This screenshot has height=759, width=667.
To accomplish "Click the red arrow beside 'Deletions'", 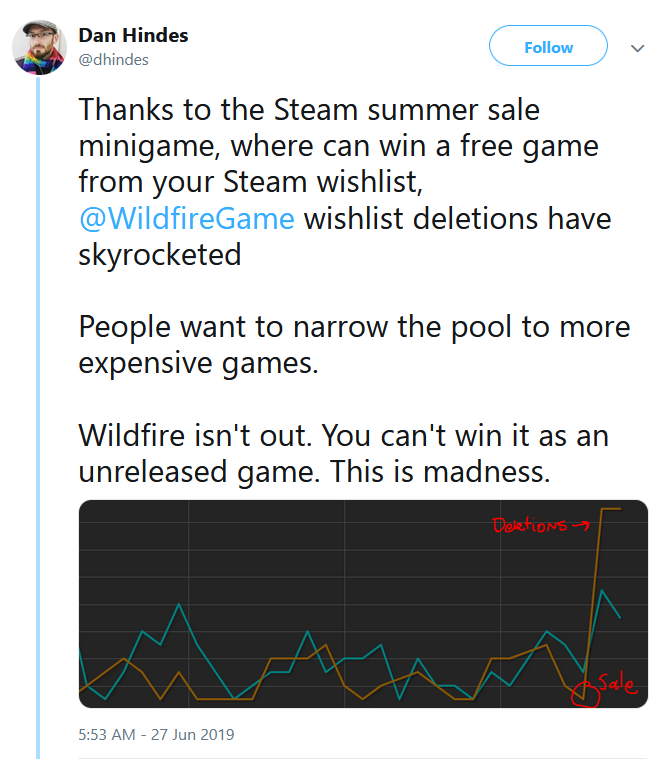I will pyautogui.click(x=579, y=523).
